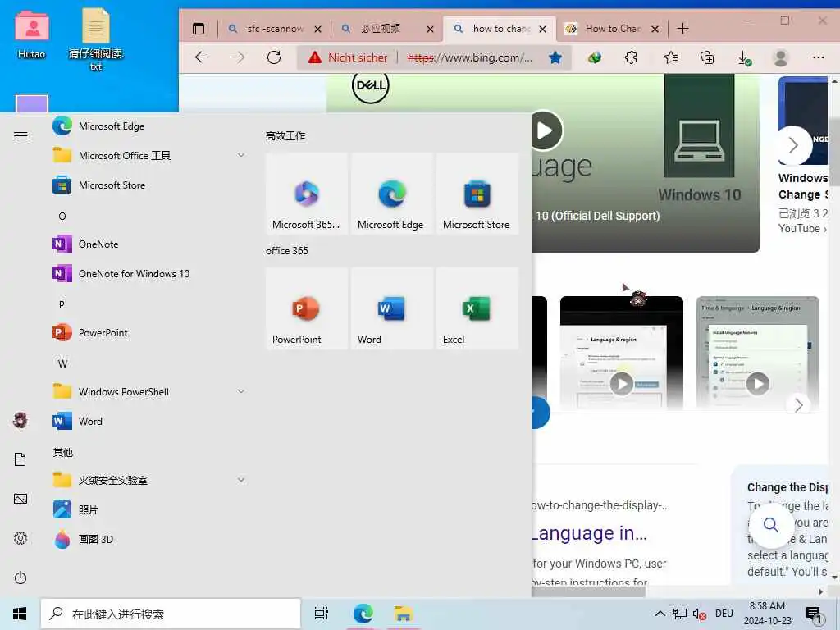
Task: Close the sfc -scannow tab
Action: click(x=317, y=30)
